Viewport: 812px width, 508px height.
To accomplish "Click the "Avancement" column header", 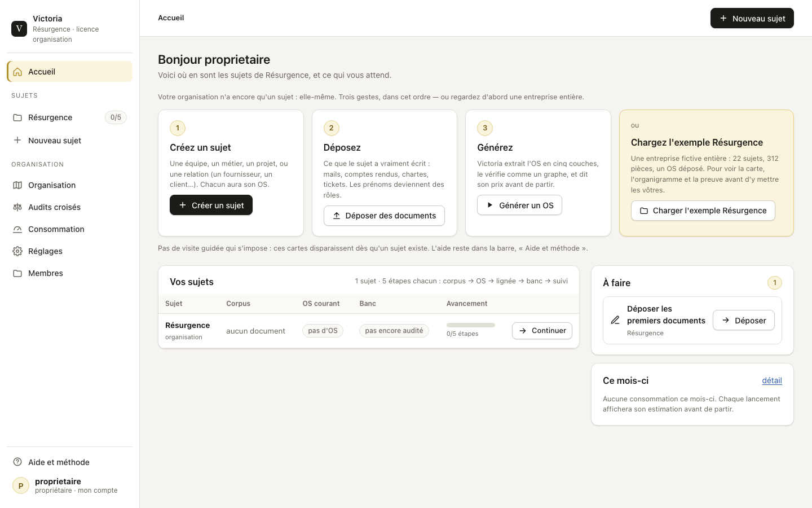I will coord(467,304).
